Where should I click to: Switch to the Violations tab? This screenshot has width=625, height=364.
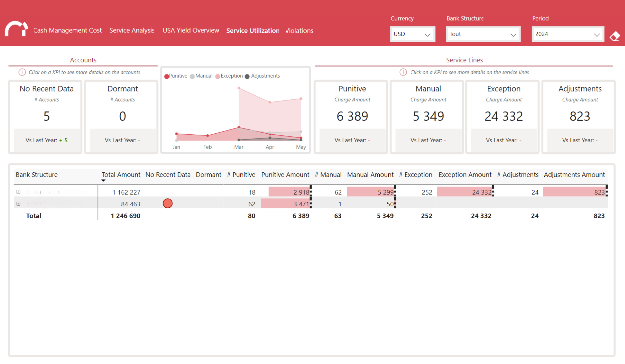pos(299,31)
